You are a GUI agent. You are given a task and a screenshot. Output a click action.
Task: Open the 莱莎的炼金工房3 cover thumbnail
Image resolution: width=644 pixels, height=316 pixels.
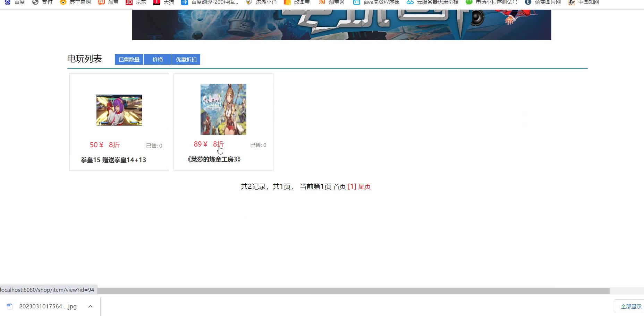click(x=223, y=109)
